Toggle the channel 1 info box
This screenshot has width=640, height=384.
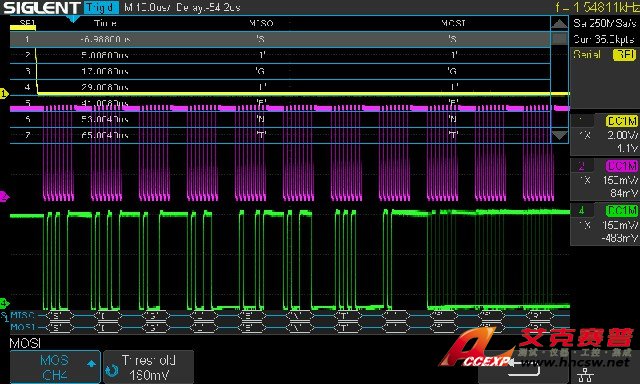[x=604, y=135]
